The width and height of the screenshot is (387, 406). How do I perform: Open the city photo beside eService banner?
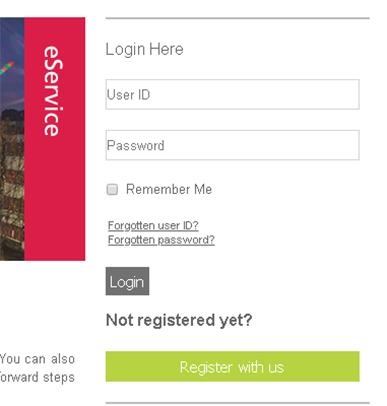pos(12,139)
